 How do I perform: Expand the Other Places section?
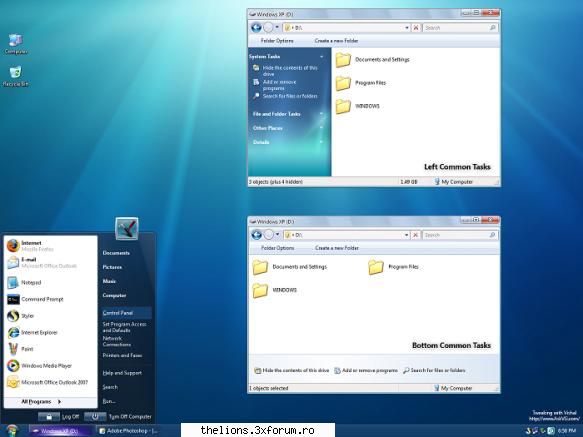coord(322,128)
